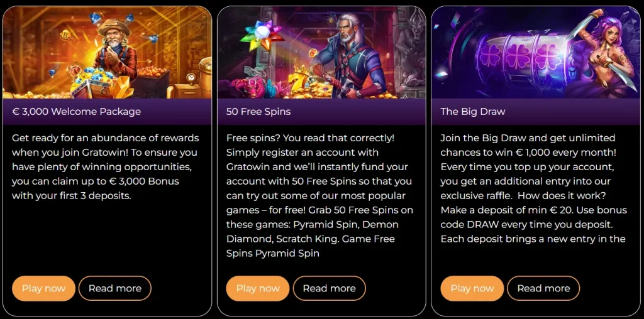This screenshot has width=644, height=319.
Task: Select the purple slot reel banner image
Action: [x=536, y=53]
